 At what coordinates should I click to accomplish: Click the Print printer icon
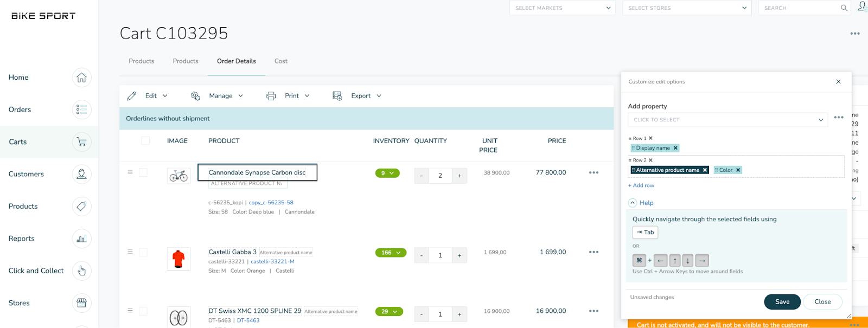coord(271,96)
